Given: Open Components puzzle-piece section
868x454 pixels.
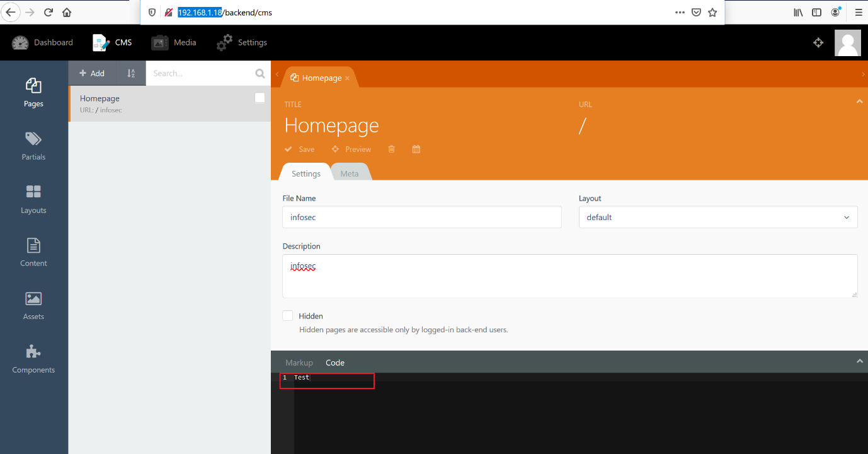Looking at the screenshot, I should pyautogui.click(x=33, y=359).
